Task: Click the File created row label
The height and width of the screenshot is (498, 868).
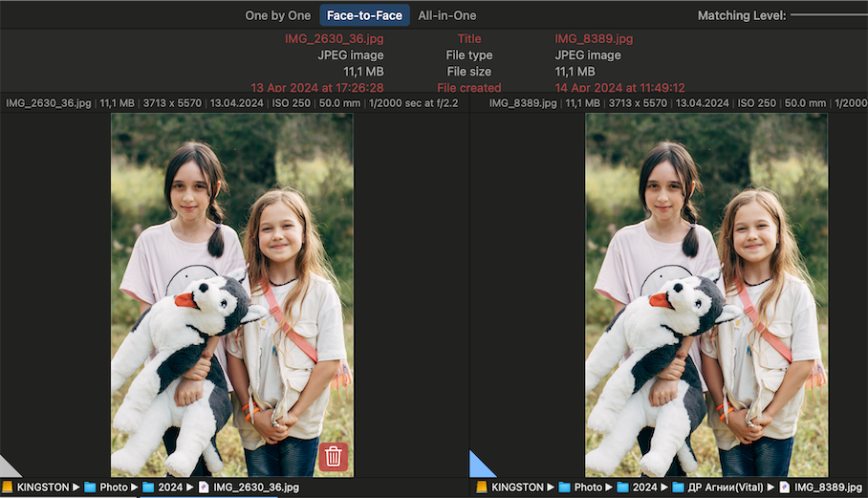Action: (x=468, y=87)
